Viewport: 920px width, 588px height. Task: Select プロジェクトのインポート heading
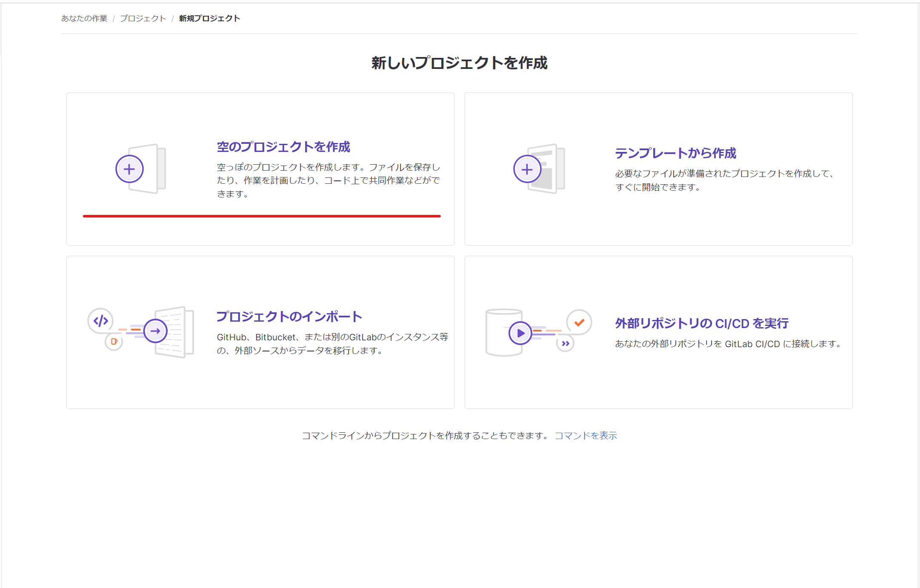point(289,317)
